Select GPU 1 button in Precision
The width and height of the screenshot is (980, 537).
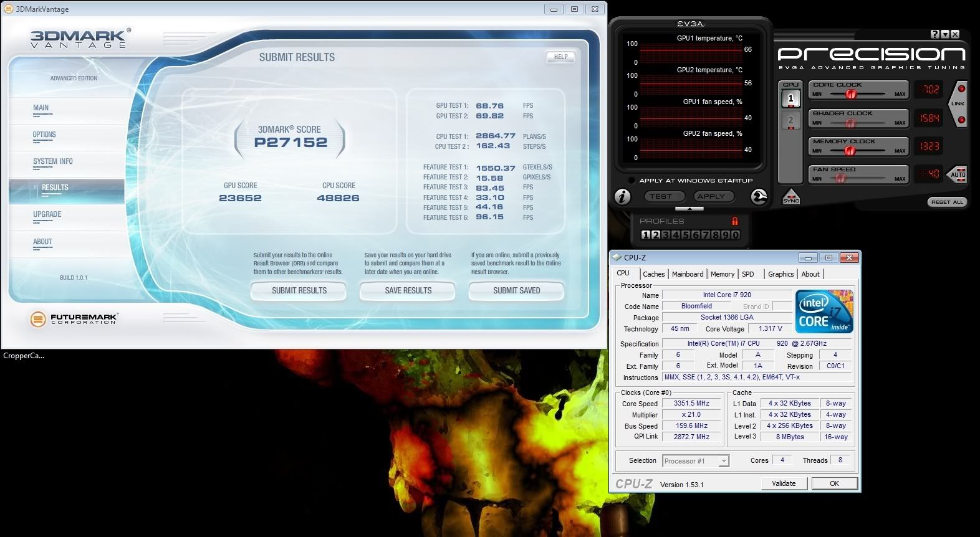[790, 98]
